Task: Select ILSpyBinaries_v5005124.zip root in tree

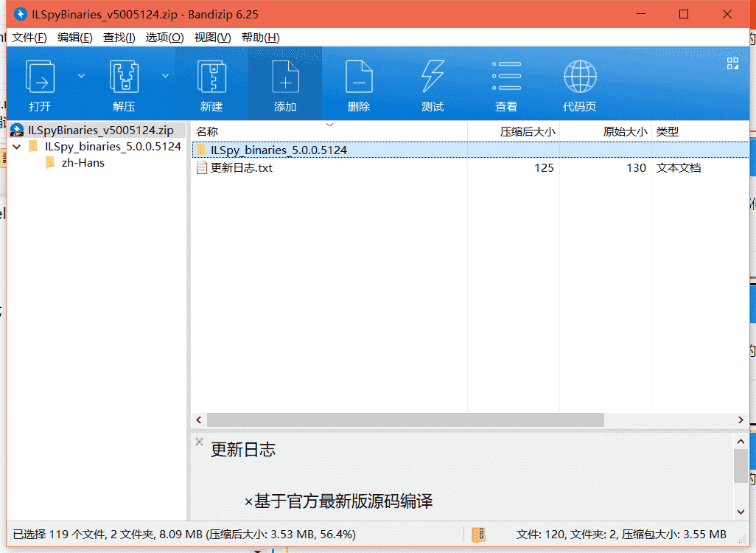Action: [100, 131]
